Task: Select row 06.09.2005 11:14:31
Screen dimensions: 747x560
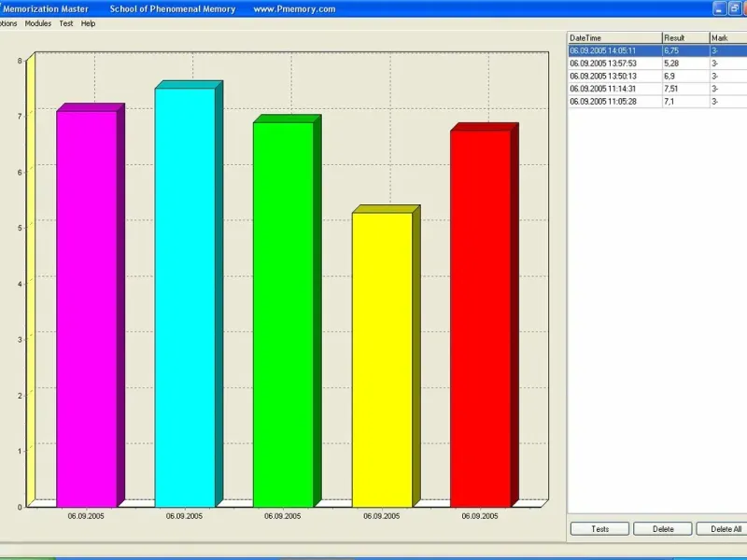Action: 657,89
